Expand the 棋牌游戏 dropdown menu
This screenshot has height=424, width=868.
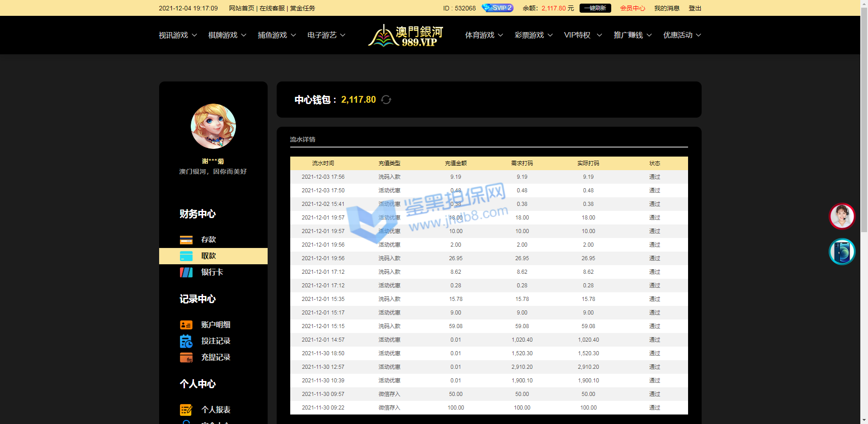point(227,35)
